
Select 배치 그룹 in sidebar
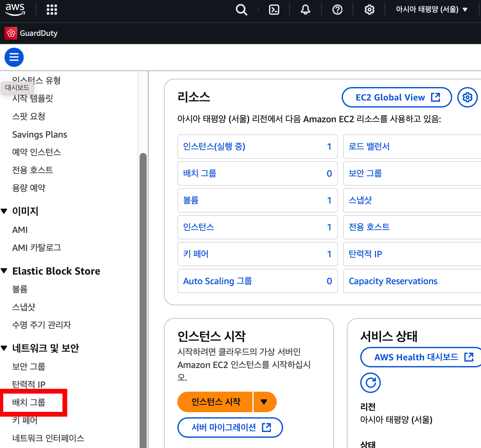click(x=29, y=402)
